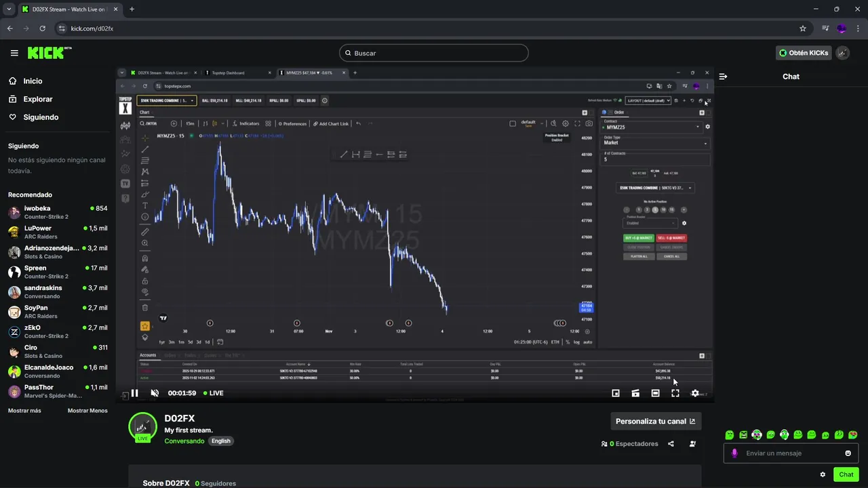The image size is (868, 488).
Task: Select the Accounts tab in streamed panel
Action: 148,355
